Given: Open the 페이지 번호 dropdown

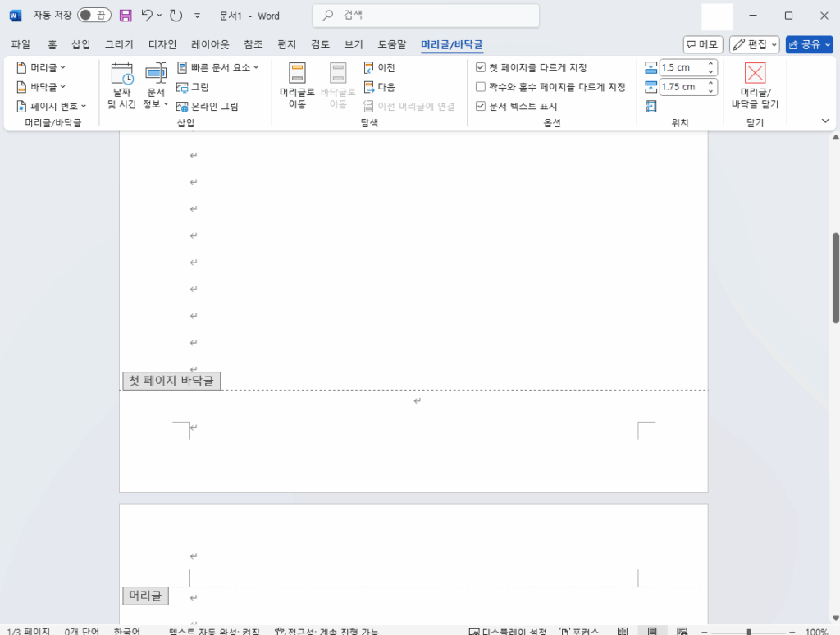Looking at the screenshot, I should point(48,105).
